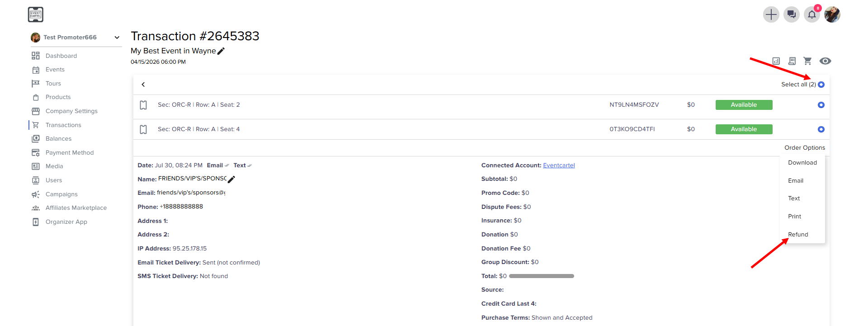Click the My Best Event in Wayne title
Screen dimensions: 868x326
coord(173,51)
